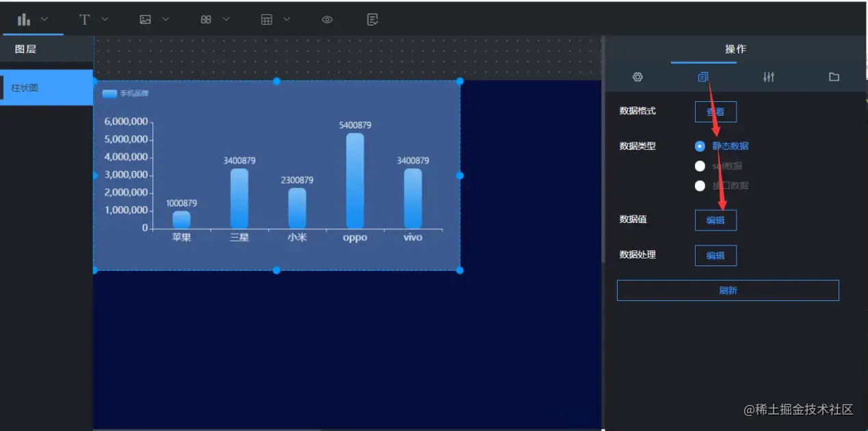The width and height of the screenshot is (868, 431).
Task: Click 编辑 button for 数据值
Action: point(715,220)
